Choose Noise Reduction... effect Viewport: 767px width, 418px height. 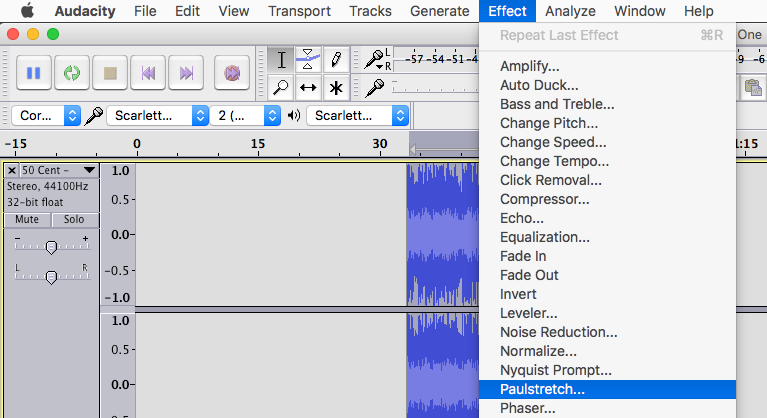608,332
